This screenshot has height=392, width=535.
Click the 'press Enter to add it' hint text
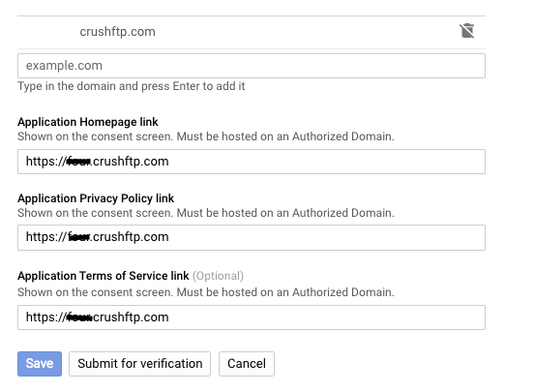[193, 86]
